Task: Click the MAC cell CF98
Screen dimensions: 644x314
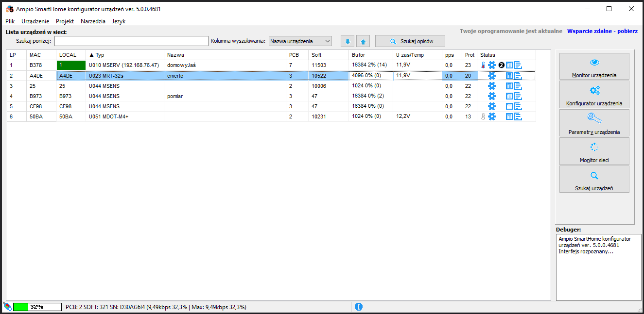Action: [x=41, y=106]
